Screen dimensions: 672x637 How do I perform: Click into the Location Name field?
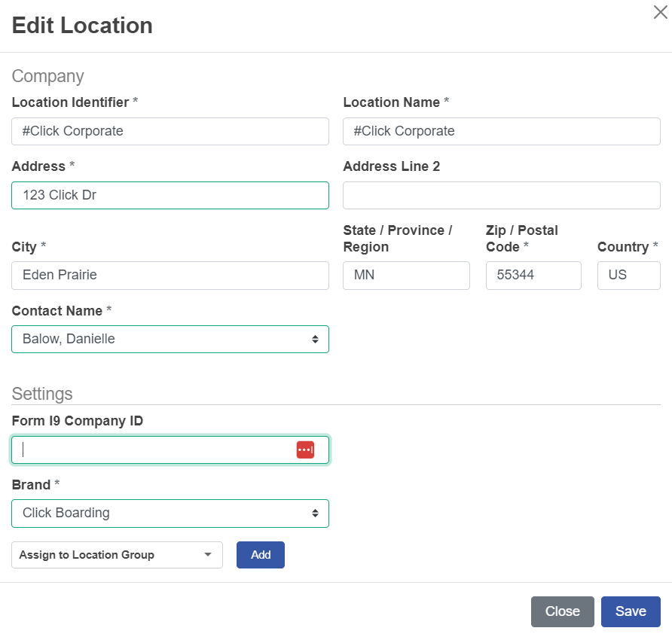(x=501, y=131)
